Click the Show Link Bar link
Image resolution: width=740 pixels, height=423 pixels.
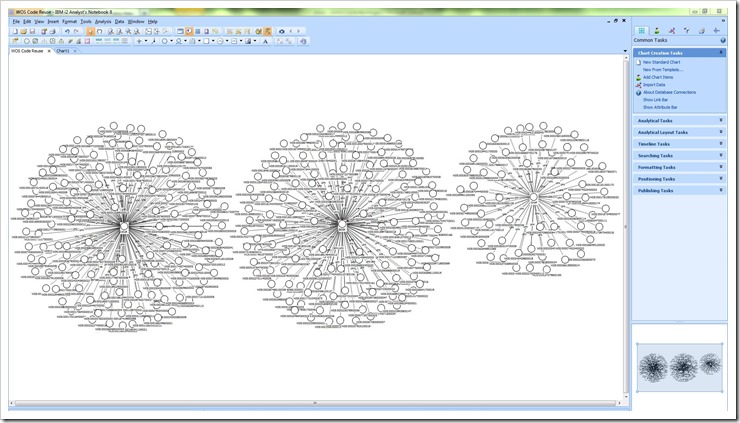tap(655, 100)
